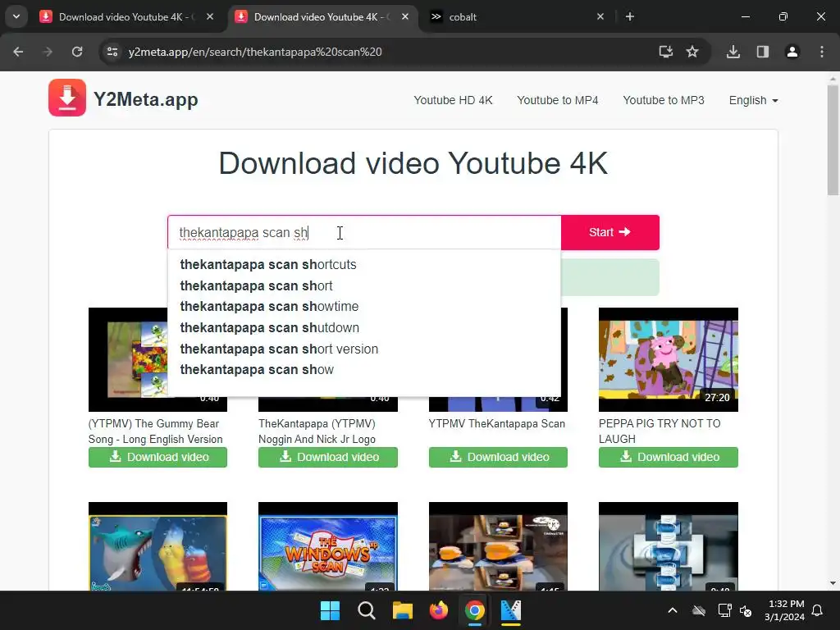The width and height of the screenshot is (840, 630).
Task: Close the first Download video Youtube 4K tab
Action: [210, 16]
